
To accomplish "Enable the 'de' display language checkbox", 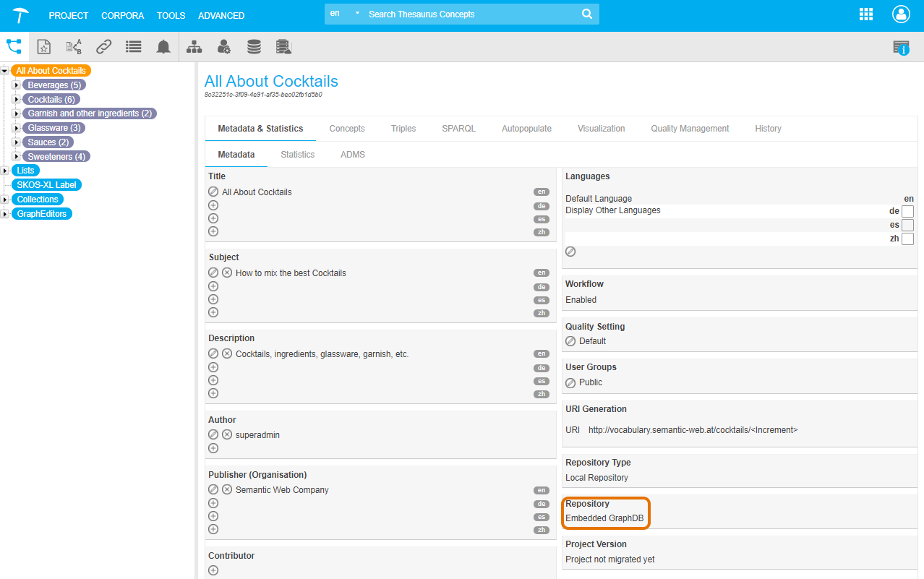I will click(907, 211).
